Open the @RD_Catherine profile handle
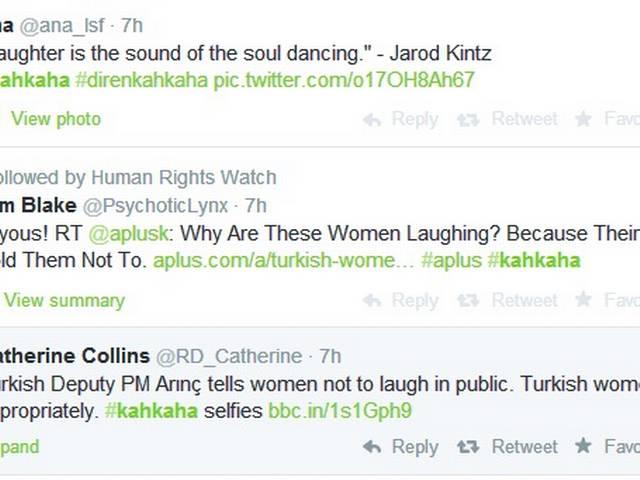This screenshot has width=640, height=480. coord(229,356)
